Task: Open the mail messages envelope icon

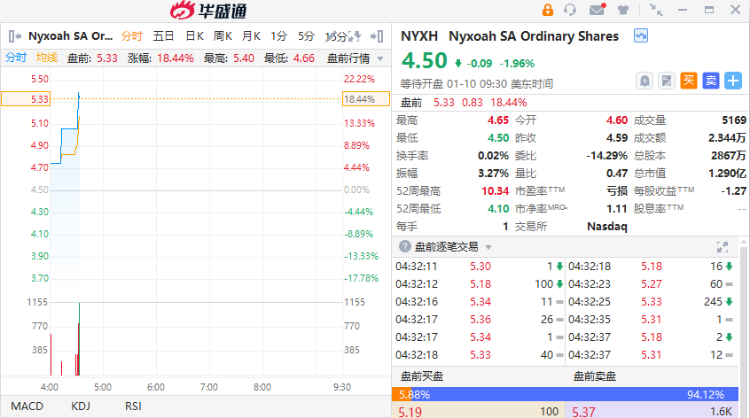Action: click(x=597, y=10)
